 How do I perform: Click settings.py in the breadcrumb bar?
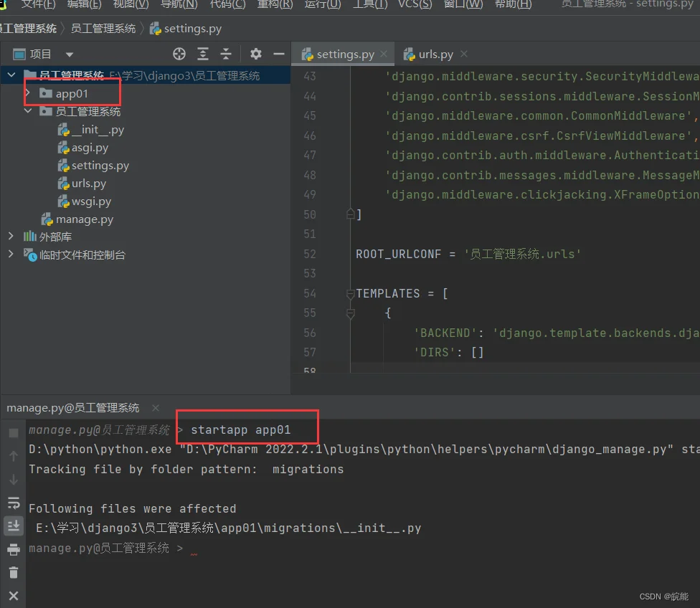pyautogui.click(x=186, y=29)
